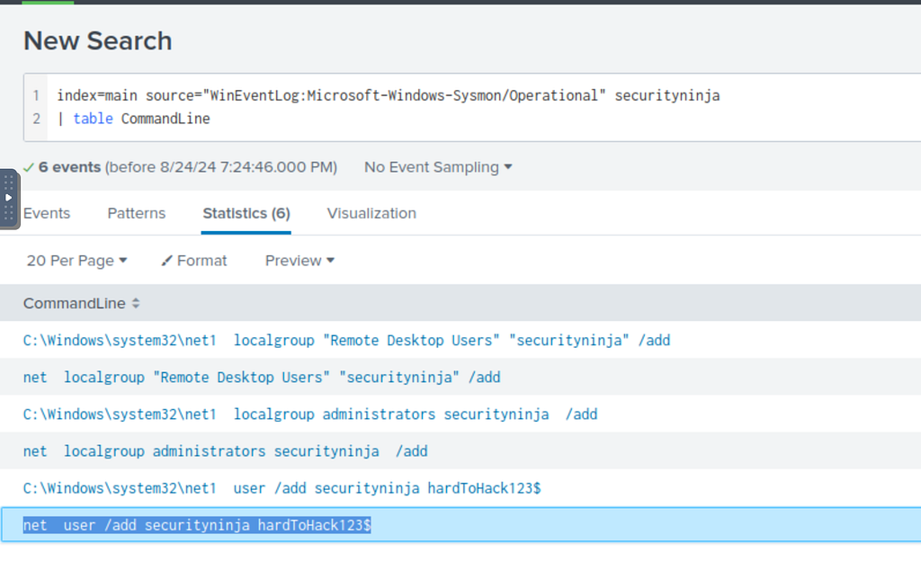
Task: Click the CommandLine column sort arrows
Action: click(x=136, y=303)
